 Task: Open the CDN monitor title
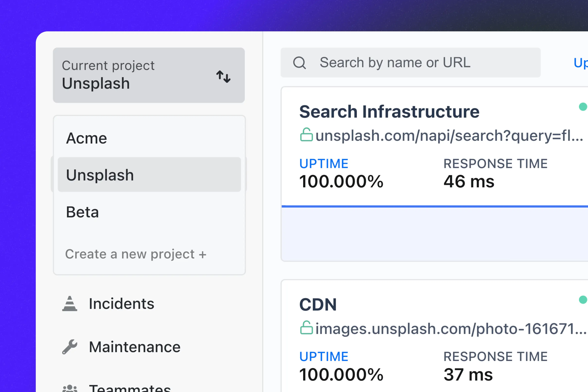pos(318,304)
